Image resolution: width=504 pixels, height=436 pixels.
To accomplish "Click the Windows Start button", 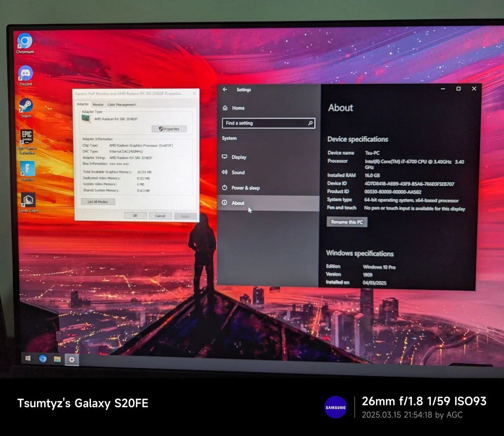I will point(28,358).
